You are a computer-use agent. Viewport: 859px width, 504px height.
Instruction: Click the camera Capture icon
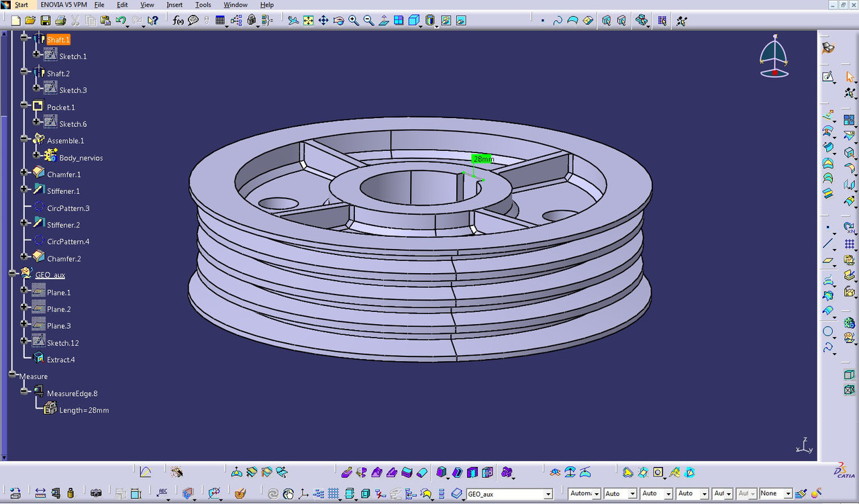[x=96, y=493]
